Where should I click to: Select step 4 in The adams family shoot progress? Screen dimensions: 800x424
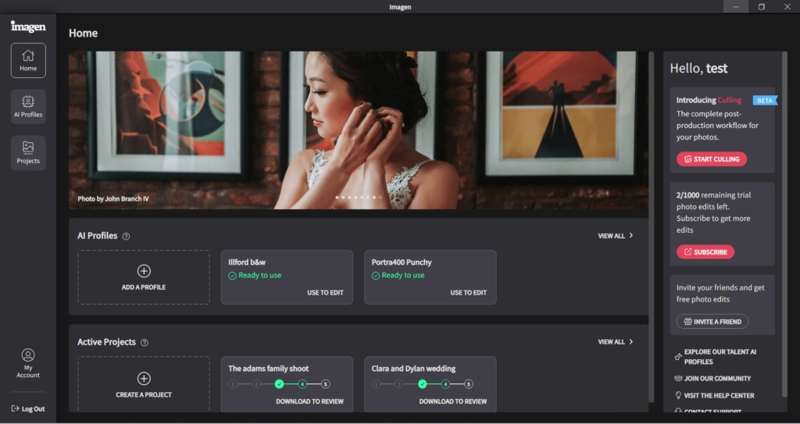pos(303,384)
